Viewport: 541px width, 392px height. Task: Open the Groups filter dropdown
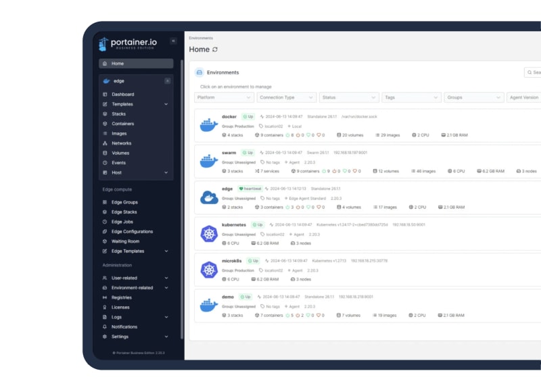coord(473,97)
